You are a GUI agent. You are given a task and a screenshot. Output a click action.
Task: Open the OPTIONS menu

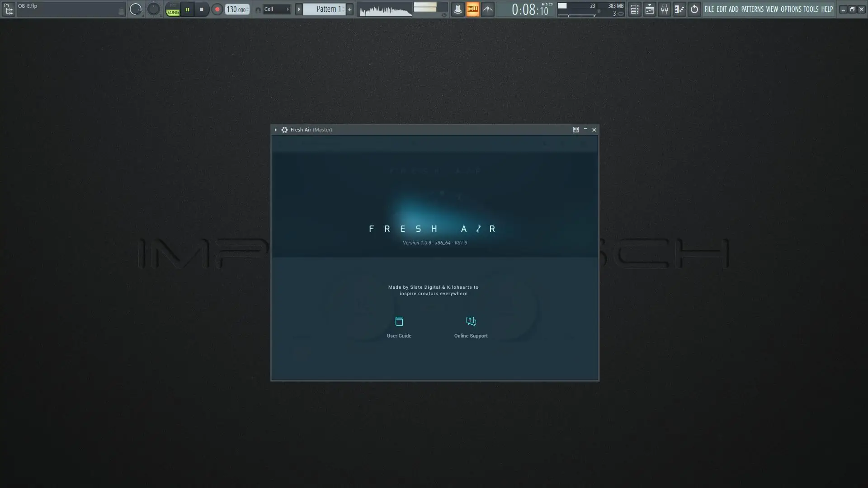click(x=791, y=9)
